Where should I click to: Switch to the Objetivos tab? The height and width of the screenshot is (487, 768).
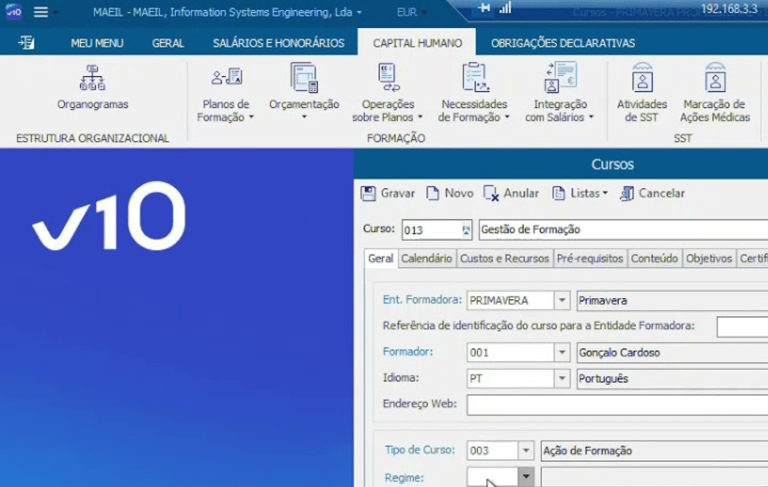(709, 258)
